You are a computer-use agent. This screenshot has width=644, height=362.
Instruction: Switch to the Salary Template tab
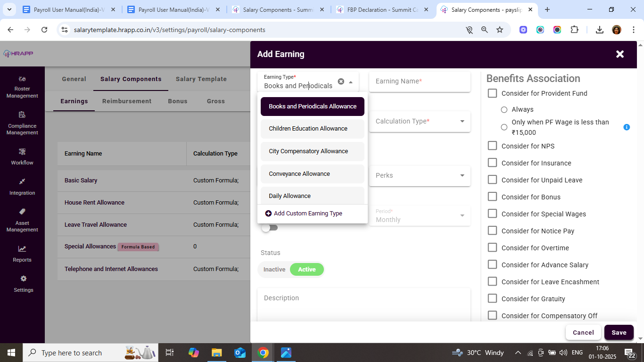pyautogui.click(x=201, y=79)
